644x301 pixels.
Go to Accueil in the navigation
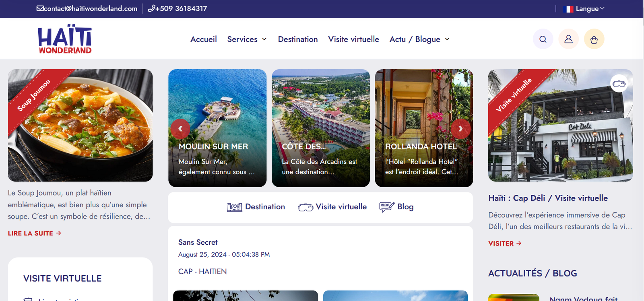point(204,39)
